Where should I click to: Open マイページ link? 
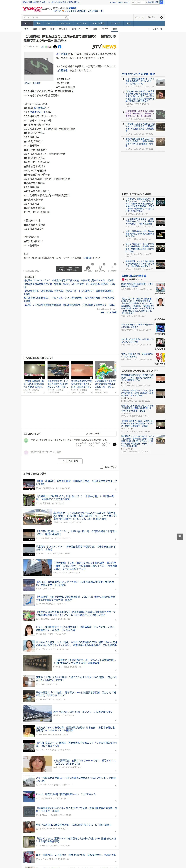coord(139,18)
